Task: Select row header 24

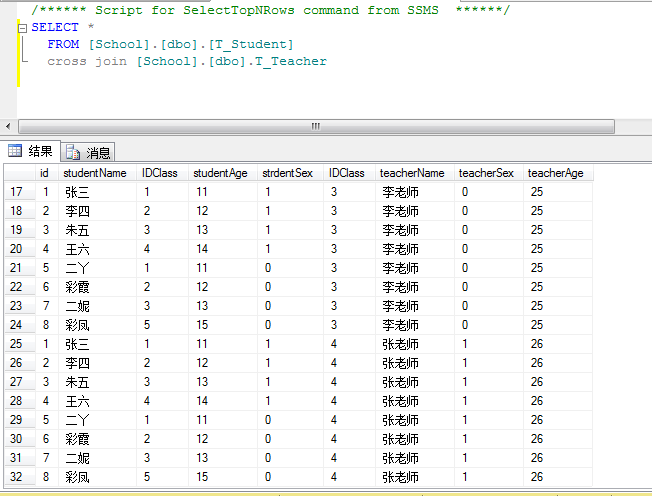Action: [x=20, y=325]
